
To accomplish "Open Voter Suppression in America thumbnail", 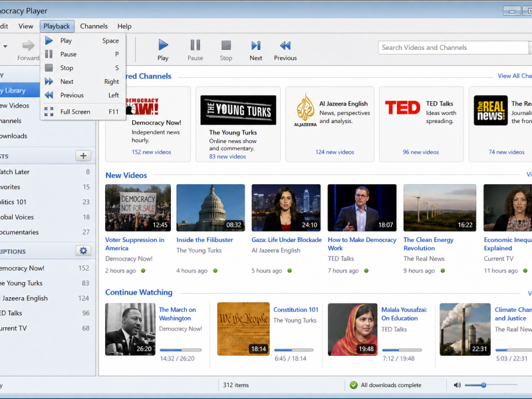I will pyautogui.click(x=138, y=207).
